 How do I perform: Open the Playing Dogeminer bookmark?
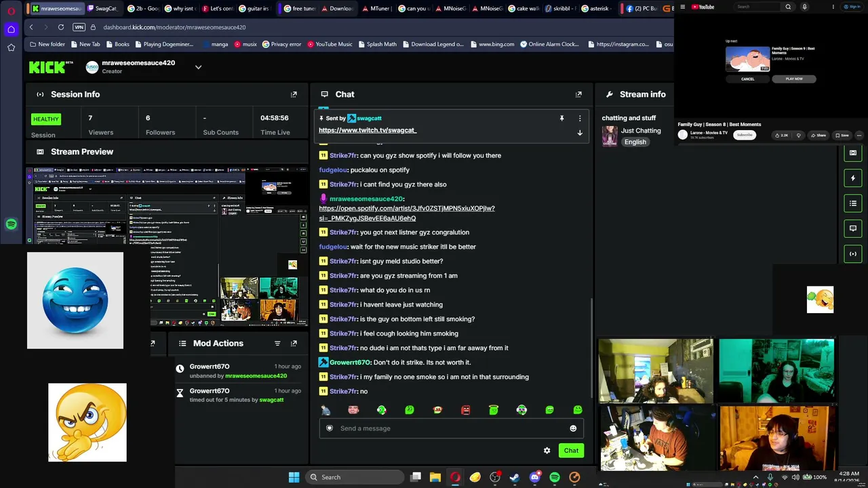163,44
